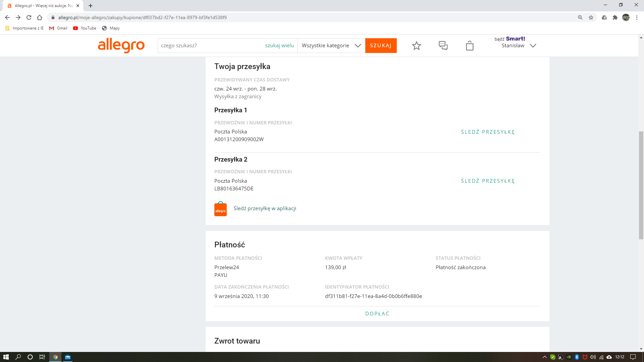This screenshot has width=644, height=362.
Task: Click the Allegro app bag icon
Action: [220, 209]
